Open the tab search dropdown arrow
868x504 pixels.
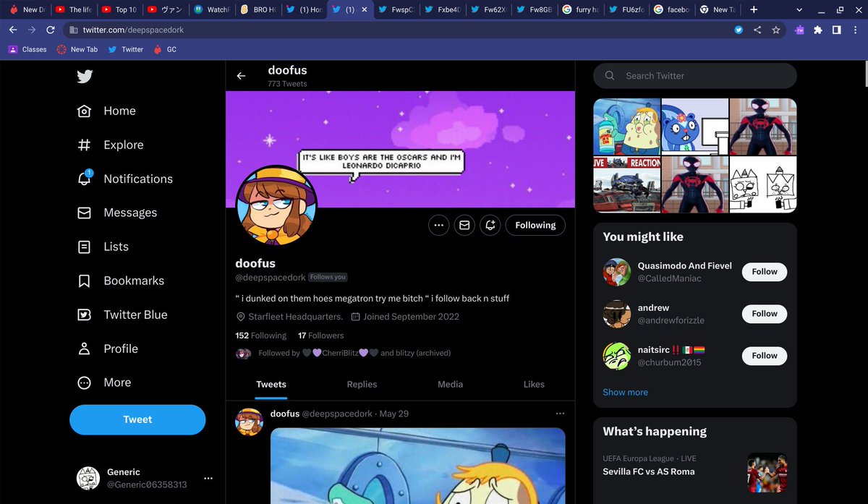(799, 9)
